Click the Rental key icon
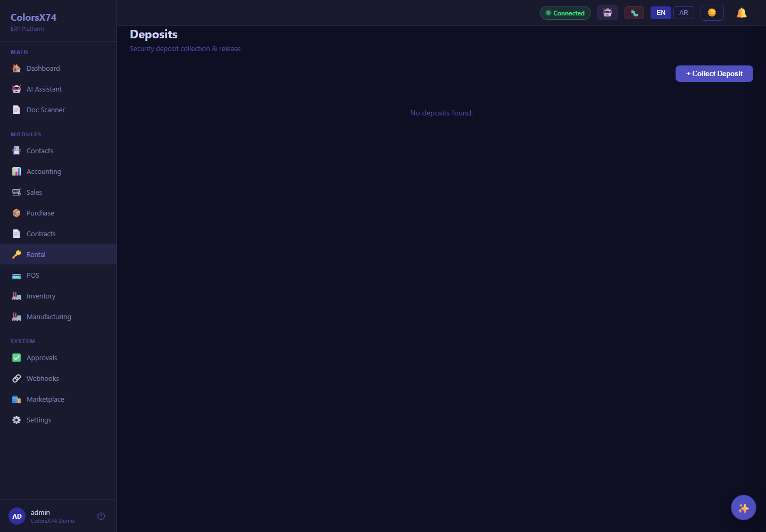Viewport: 766px width, 532px height. [x=16, y=254]
